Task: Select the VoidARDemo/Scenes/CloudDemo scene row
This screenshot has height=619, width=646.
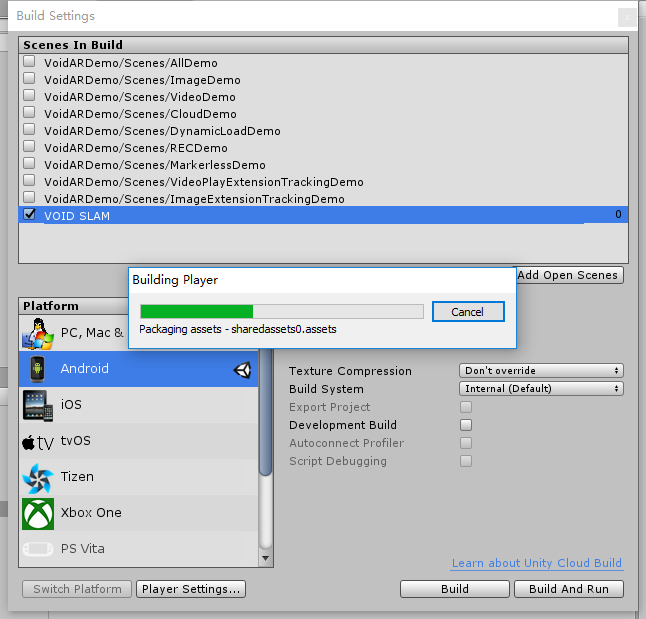Action: pyautogui.click(x=323, y=113)
